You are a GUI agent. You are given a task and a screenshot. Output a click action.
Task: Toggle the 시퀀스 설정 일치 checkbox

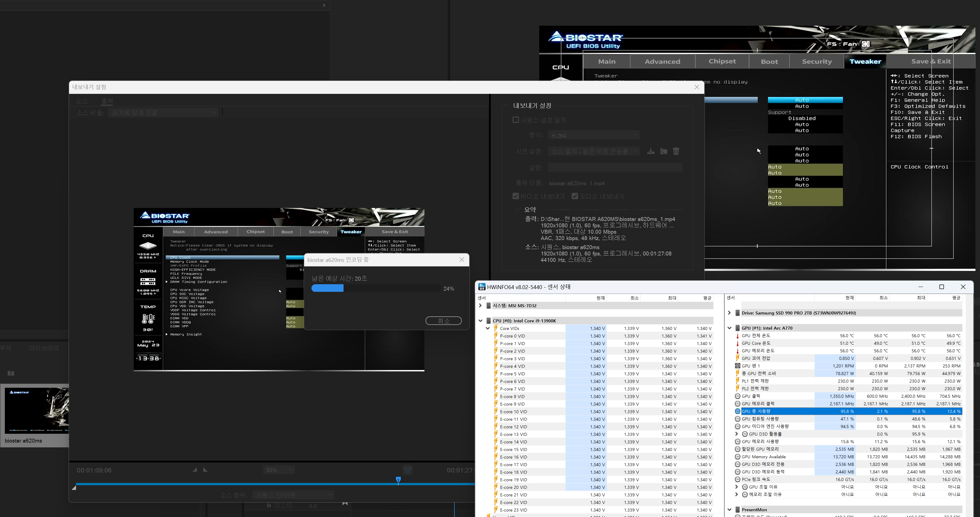(x=516, y=120)
